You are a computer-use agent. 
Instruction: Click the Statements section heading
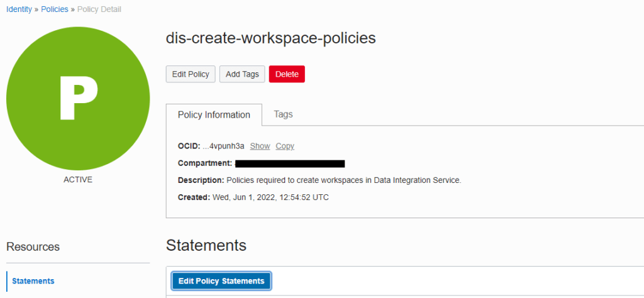pos(206,245)
